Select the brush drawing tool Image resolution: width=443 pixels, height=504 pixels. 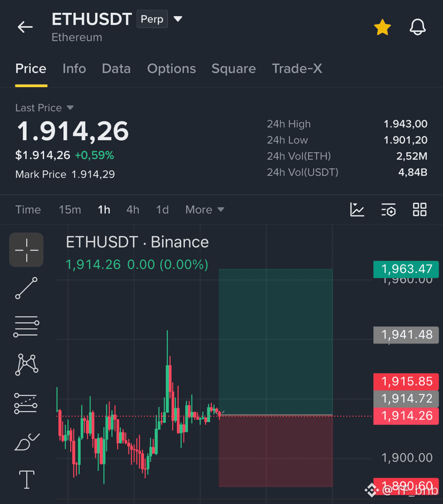pyautogui.click(x=27, y=442)
